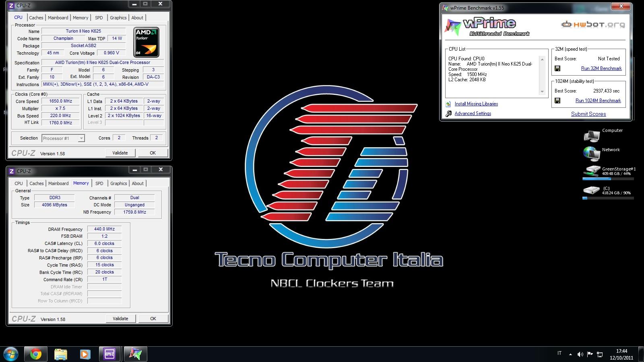Open Windows Media Player from the taskbar
This screenshot has height=362, width=644.
(85, 354)
